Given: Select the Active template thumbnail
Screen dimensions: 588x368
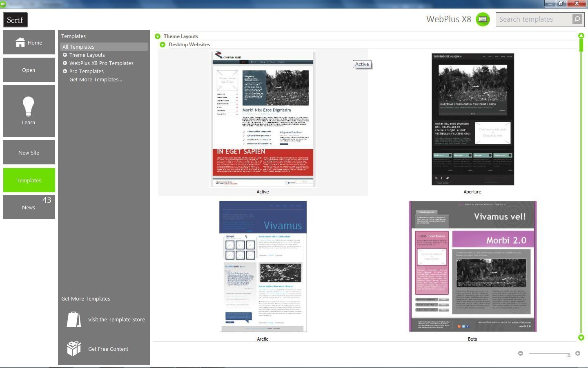Looking at the screenshot, I should pos(263,119).
